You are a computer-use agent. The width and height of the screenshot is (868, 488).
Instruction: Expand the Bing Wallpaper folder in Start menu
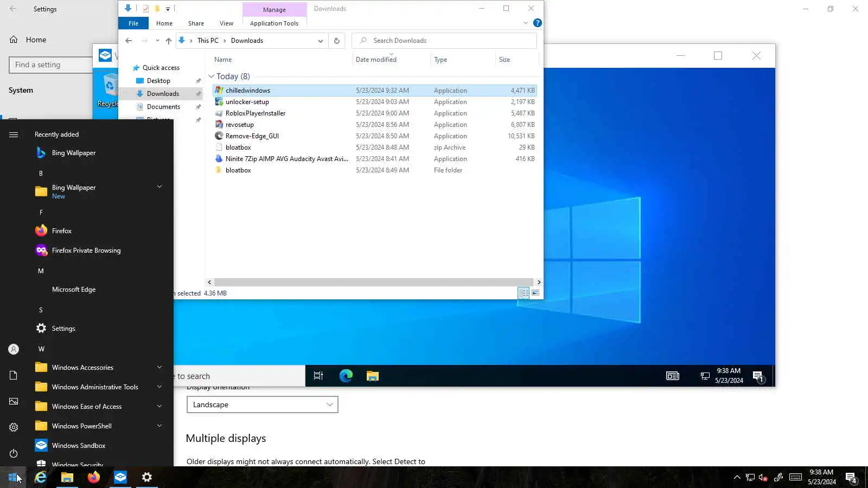click(x=159, y=187)
